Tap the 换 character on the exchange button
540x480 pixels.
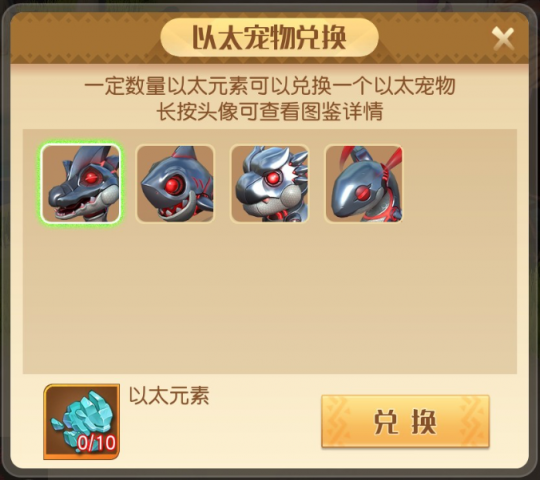(x=424, y=422)
